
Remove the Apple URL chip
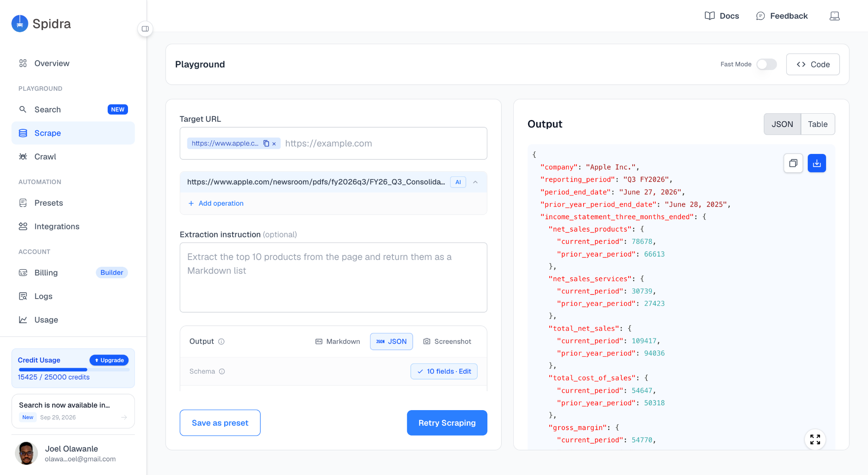(x=274, y=144)
